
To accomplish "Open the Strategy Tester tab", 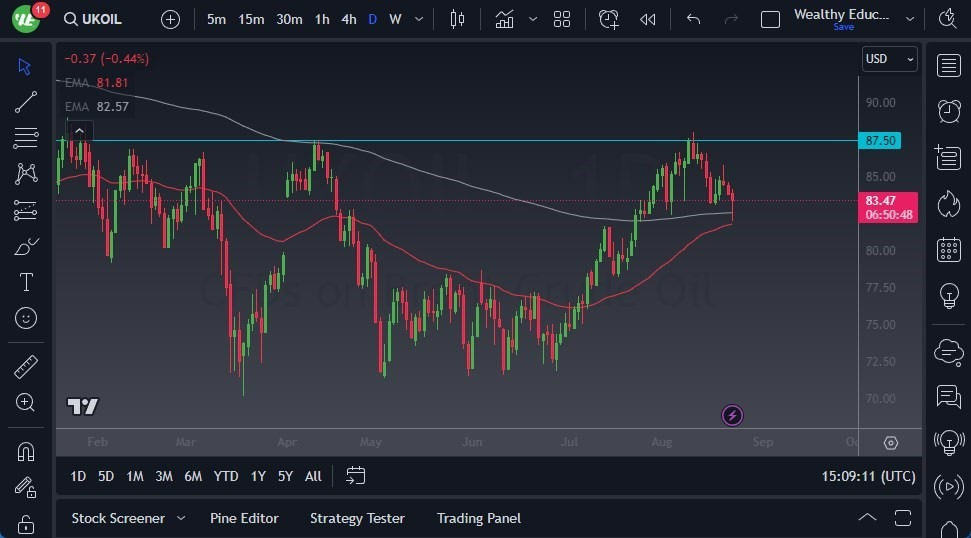I will 357,518.
